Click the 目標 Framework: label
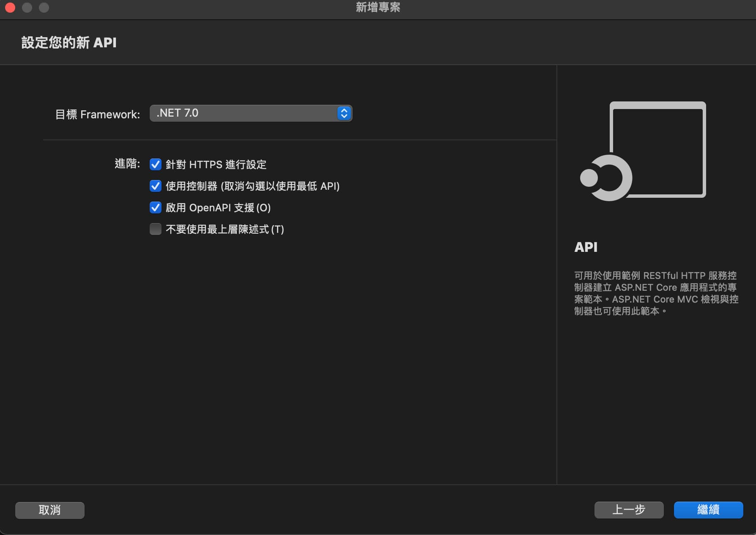Screen dimensions: 756x535 (98, 114)
